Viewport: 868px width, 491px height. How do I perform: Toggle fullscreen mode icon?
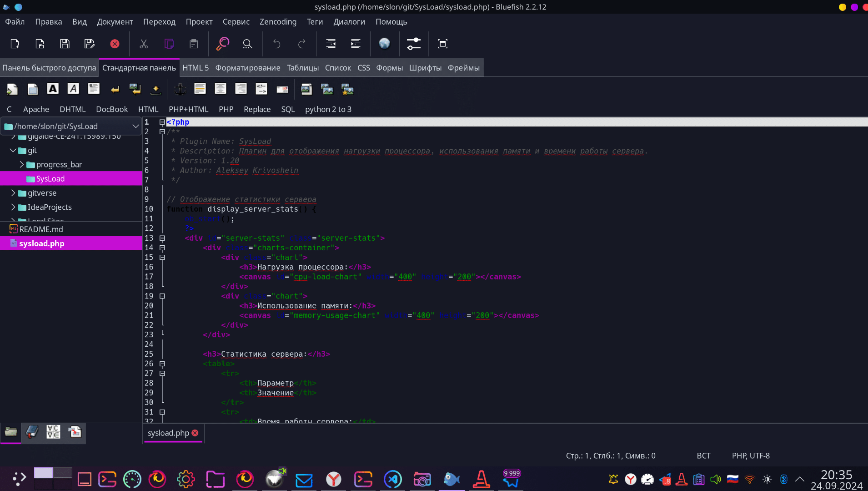click(x=443, y=44)
